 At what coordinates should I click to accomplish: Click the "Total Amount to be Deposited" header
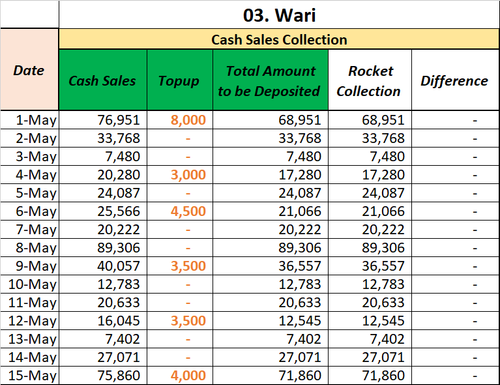(270, 80)
